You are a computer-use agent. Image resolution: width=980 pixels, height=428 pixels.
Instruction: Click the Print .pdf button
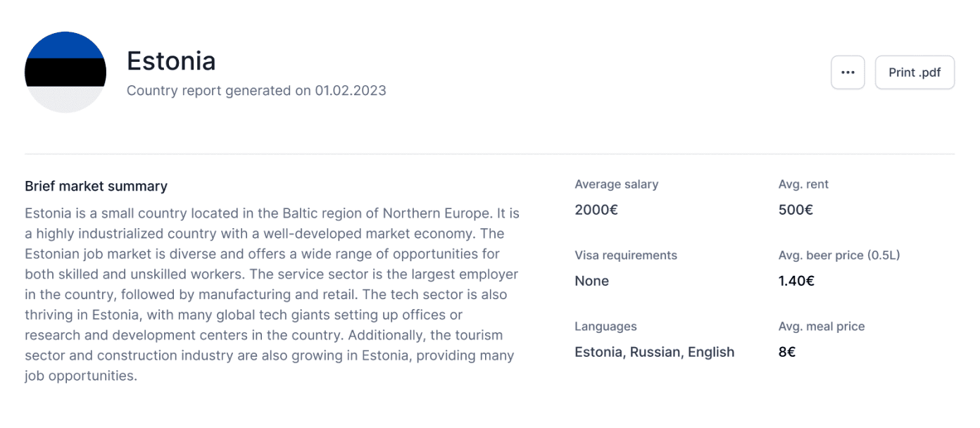point(915,73)
